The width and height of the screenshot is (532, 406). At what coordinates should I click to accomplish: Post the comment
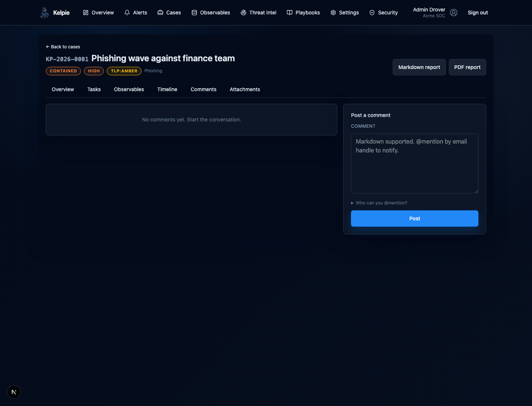[x=415, y=219]
